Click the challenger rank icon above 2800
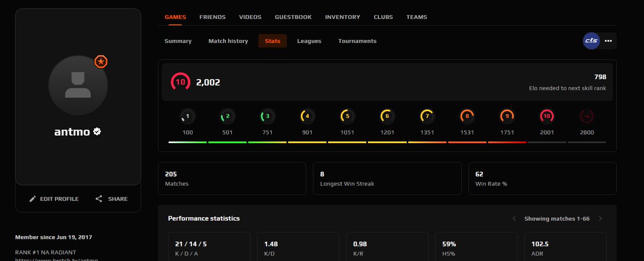 (x=587, y=116)
